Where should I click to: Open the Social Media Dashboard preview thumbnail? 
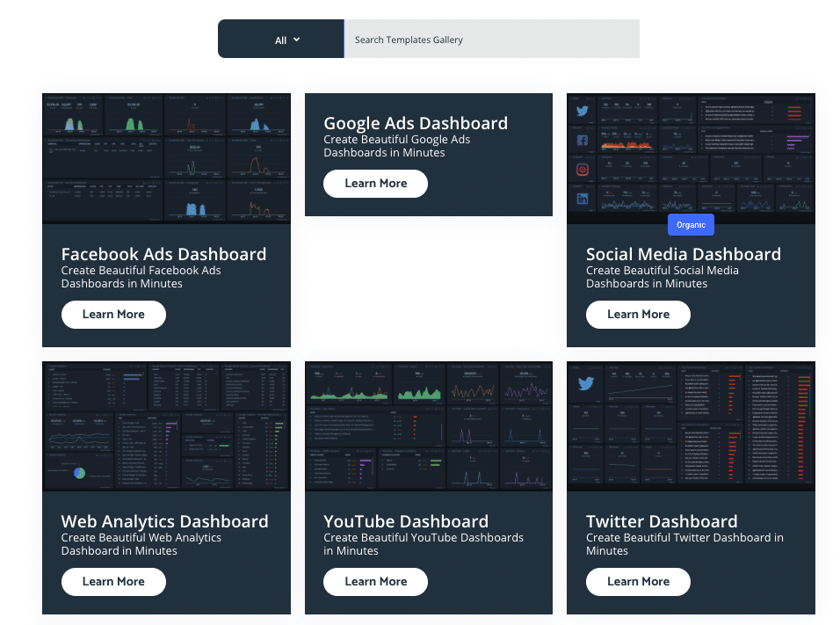click(692, 158)
